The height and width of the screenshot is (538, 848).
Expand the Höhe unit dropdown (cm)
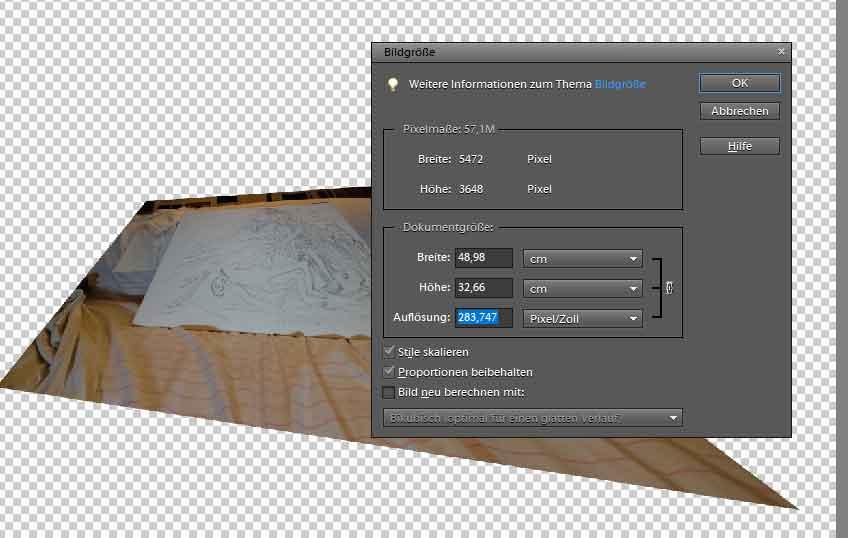[583, 289]
